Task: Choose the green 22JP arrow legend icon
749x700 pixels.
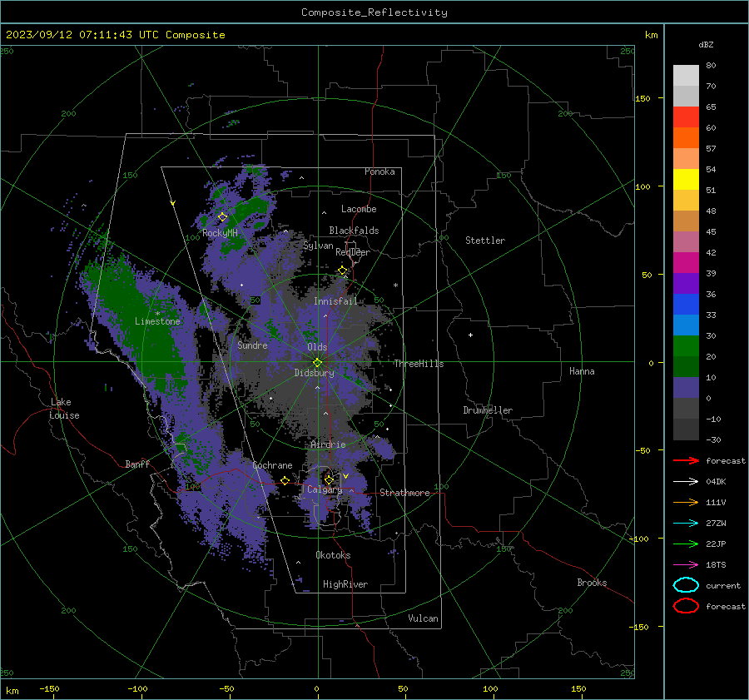Action: coord(686,544)
